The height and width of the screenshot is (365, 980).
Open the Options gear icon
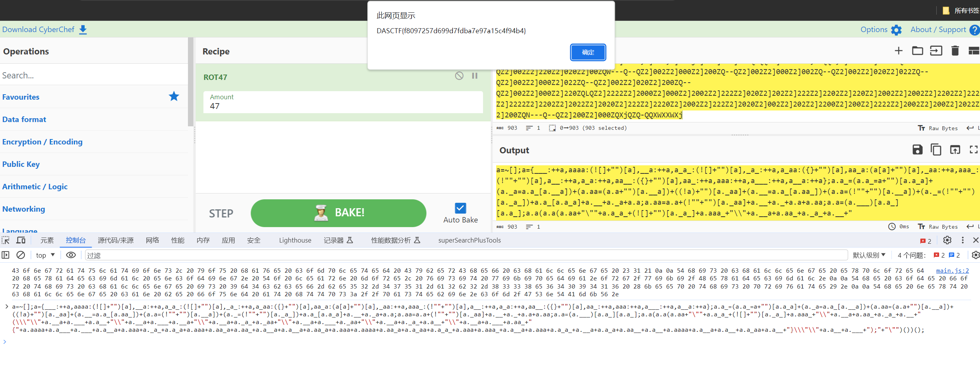pyautogui.click(x=896, y=30)
